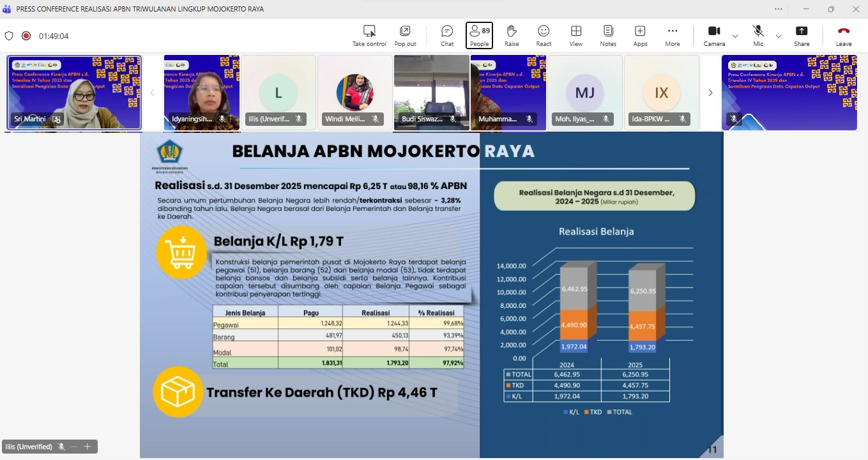Viewport: 868px width, 460px height.
Task: Open the View layout menu
Action: coord(576,35)
